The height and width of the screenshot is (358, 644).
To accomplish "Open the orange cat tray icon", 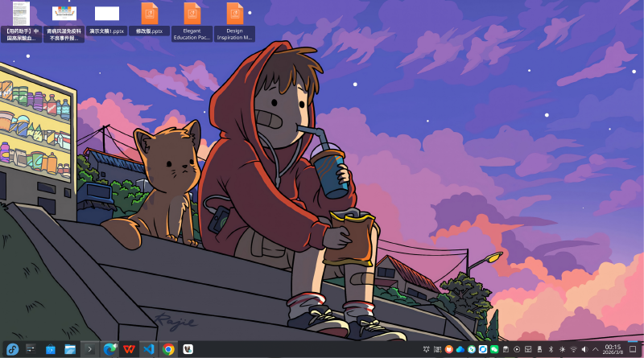I will click(x=449, y=349).
